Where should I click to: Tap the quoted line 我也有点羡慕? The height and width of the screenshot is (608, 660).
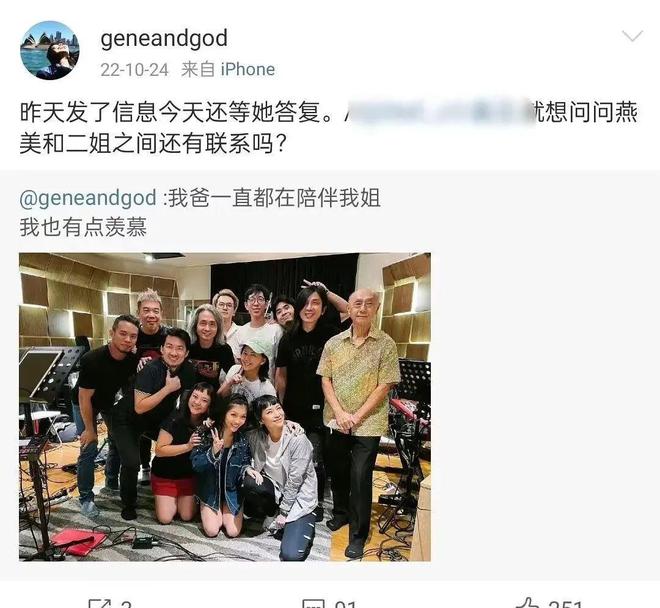click(x=83, y=227)
